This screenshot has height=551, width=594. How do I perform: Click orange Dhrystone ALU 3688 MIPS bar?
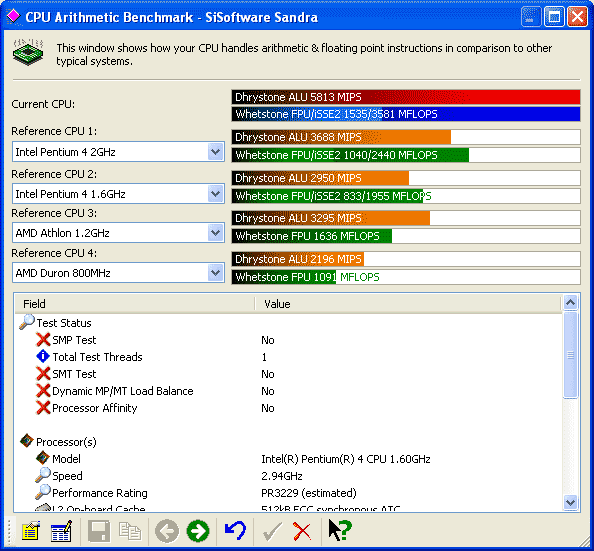[406, 137]
